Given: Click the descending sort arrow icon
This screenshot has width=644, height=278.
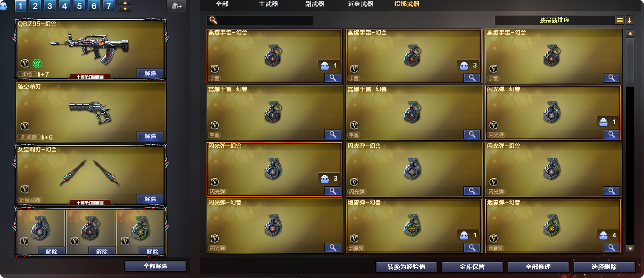Looking at the screenshot, I should (629, 20).
